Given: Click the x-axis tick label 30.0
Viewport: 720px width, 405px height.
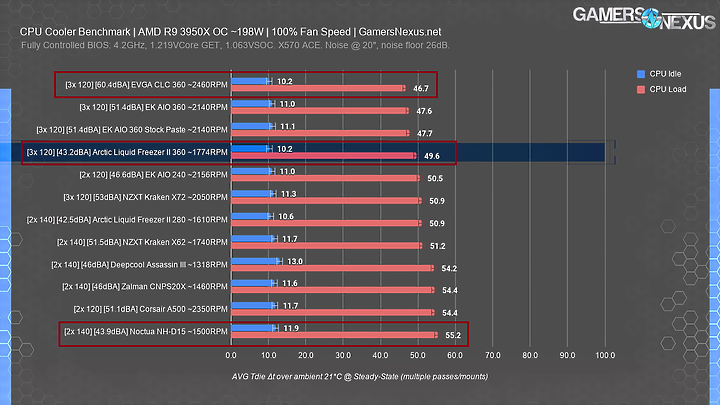Looking at the screenshot, I should click(x=343, y=355).
